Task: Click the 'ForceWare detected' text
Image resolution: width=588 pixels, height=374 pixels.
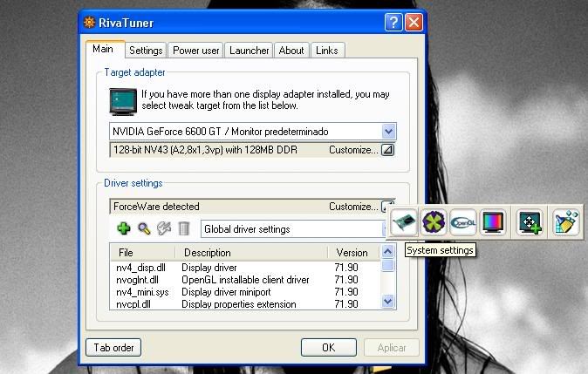Action: [156, 207]
